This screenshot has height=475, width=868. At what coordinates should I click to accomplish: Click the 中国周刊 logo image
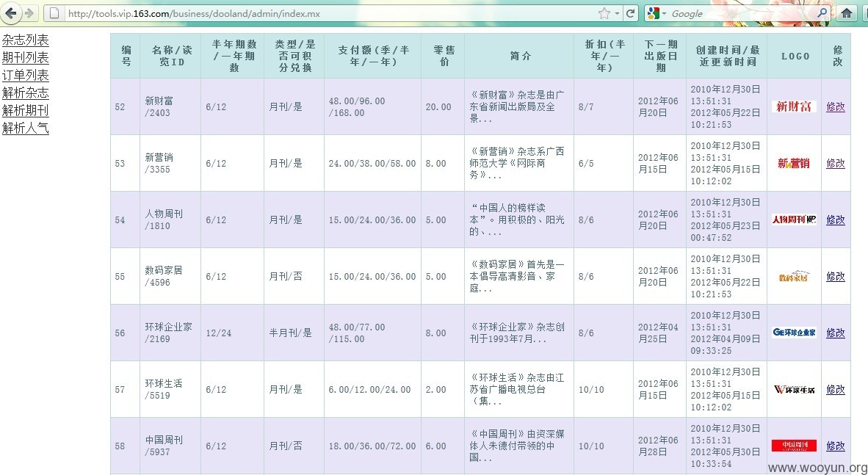coord(794,445)
